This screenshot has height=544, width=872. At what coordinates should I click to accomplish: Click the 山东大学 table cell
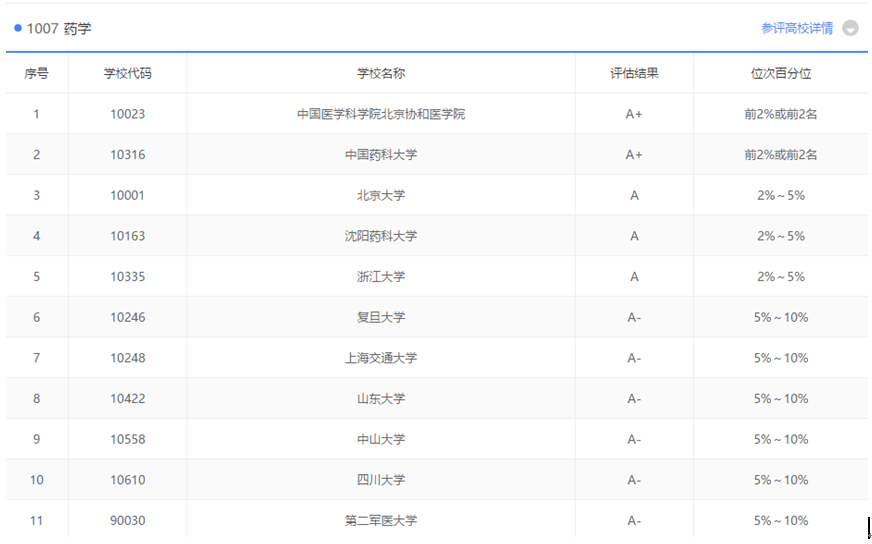[381, 399]
